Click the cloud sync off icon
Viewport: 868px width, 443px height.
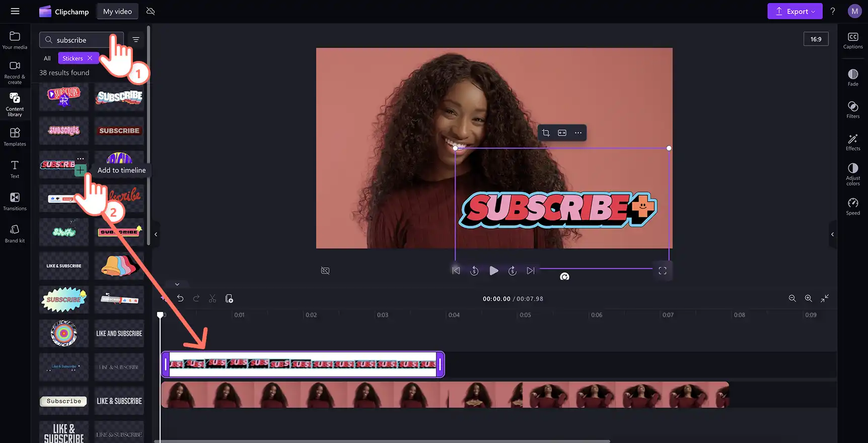coord(151,11)
